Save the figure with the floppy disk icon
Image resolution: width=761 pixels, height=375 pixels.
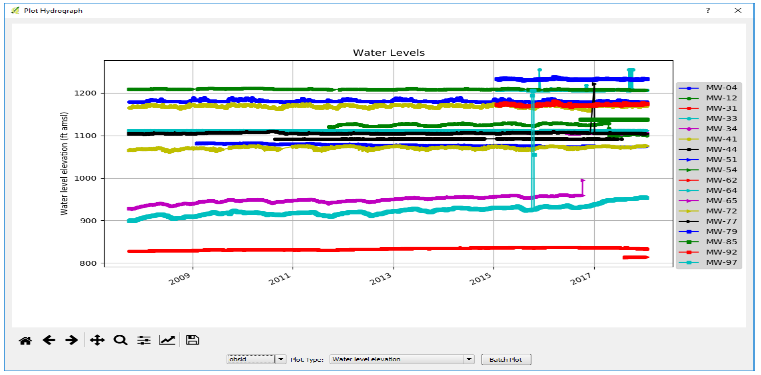(x=193, y=341)
